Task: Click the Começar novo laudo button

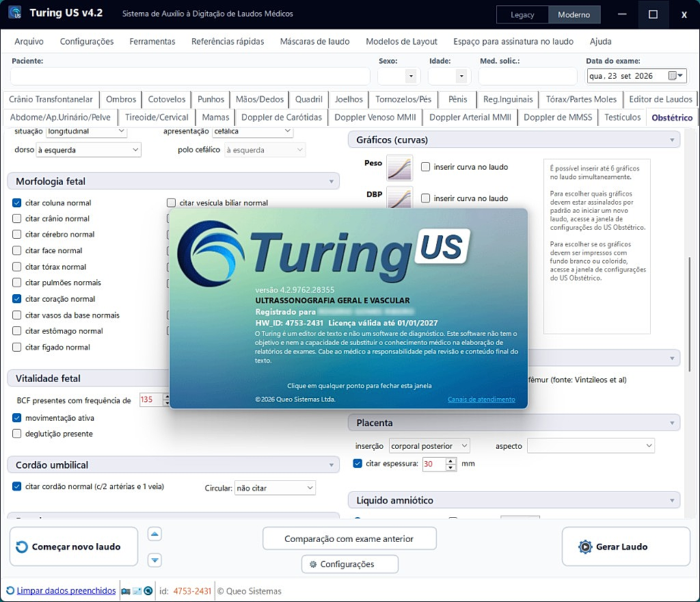Action: click(74, 547)
